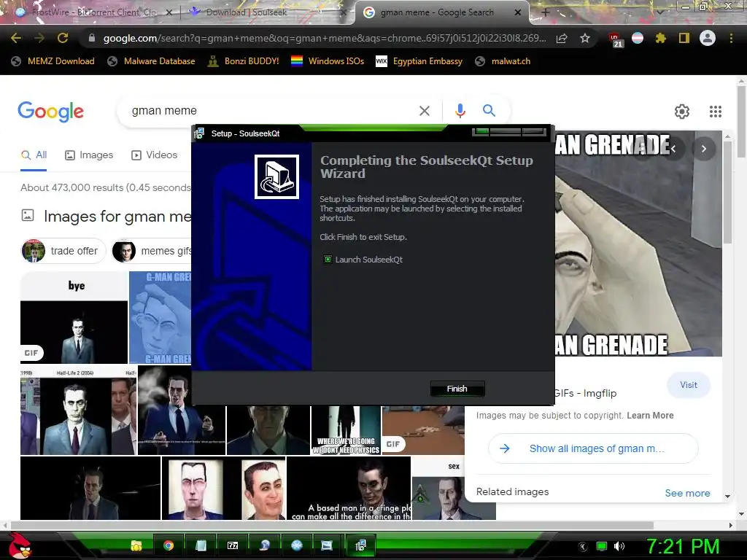Click the Angry Birds start button
The height and width of the screenshot is (560, 747).
coord(19,545)
